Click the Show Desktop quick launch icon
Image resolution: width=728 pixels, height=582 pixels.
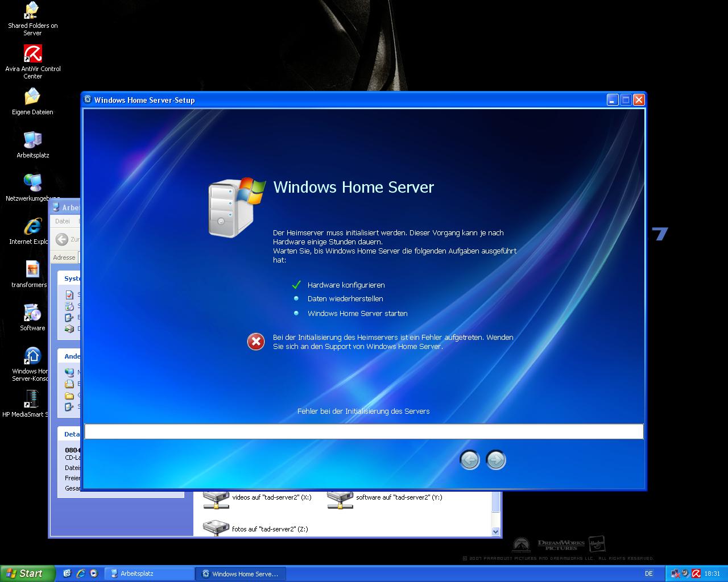pyautogui.click(x=67, y=573)
